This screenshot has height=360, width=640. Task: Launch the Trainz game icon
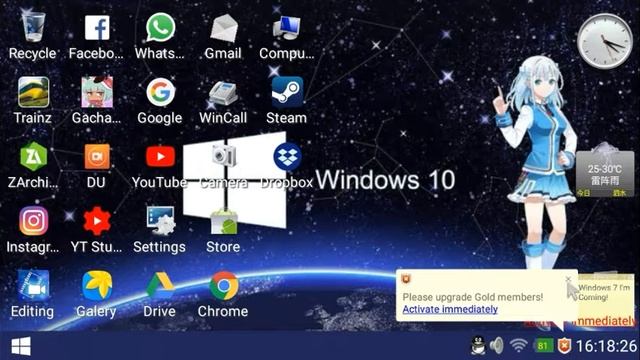click(33, 92)
